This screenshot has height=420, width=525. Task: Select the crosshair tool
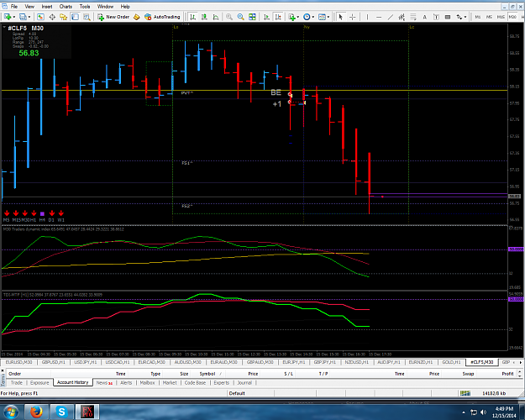point(353,17)
